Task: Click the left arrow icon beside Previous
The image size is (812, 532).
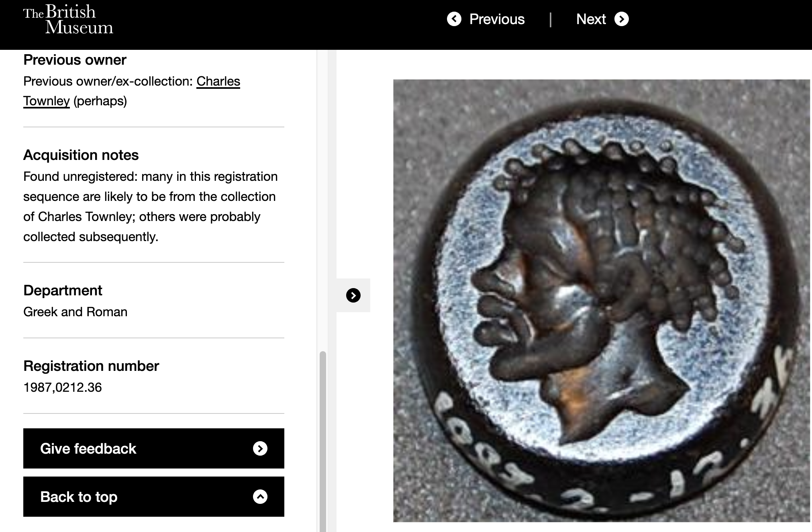Action: [454, 19]
